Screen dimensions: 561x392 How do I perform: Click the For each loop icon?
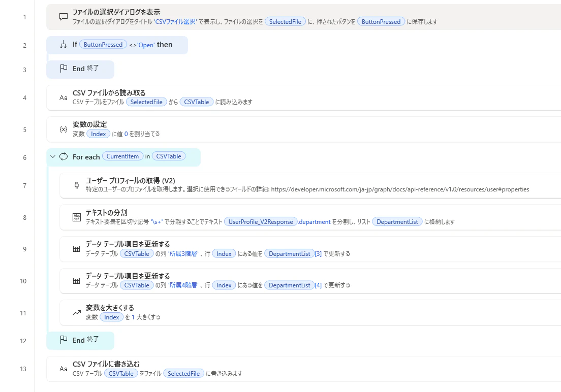coord(64,156)
